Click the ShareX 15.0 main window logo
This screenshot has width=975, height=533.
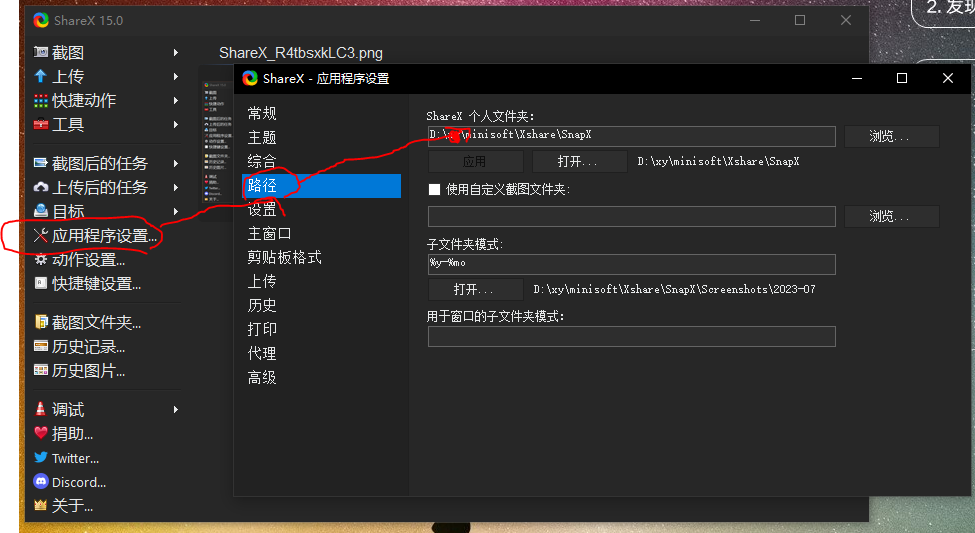click(41, 20)
